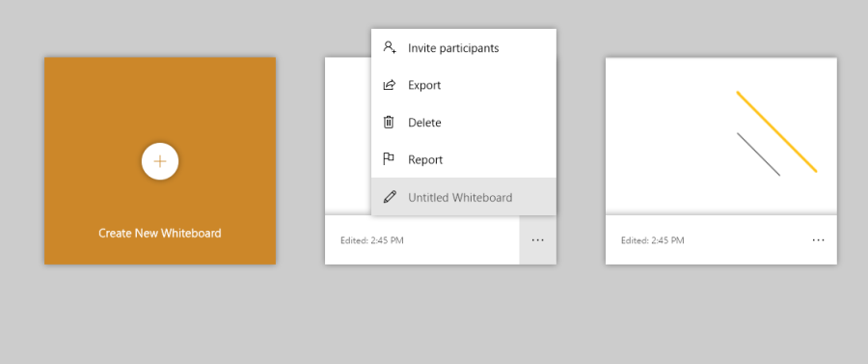Image resolution: width=868 pixels, height=364 pixels.
Task: Click the Report flag icon
Action: pyautogui.click(x=389, y=159)
